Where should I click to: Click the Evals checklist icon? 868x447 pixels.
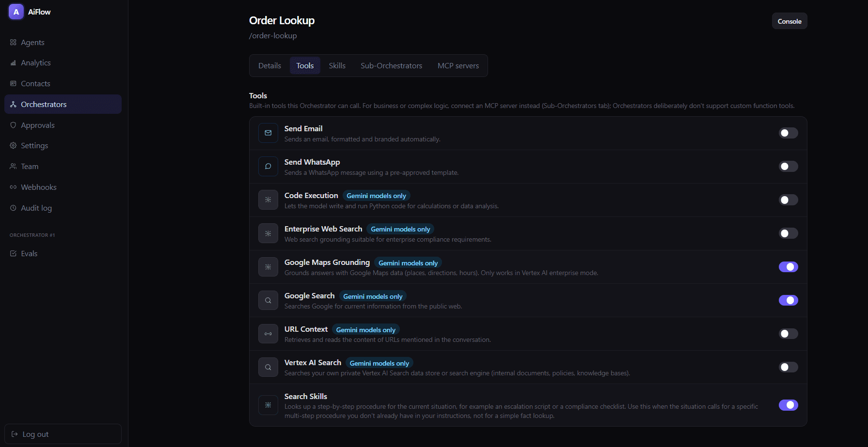[x=13, y=253]
